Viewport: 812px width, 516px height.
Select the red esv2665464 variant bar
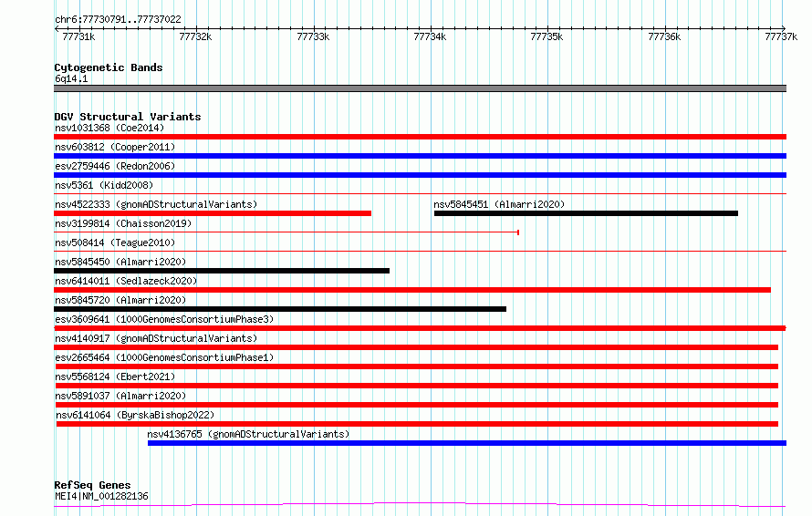pos(417,366)
